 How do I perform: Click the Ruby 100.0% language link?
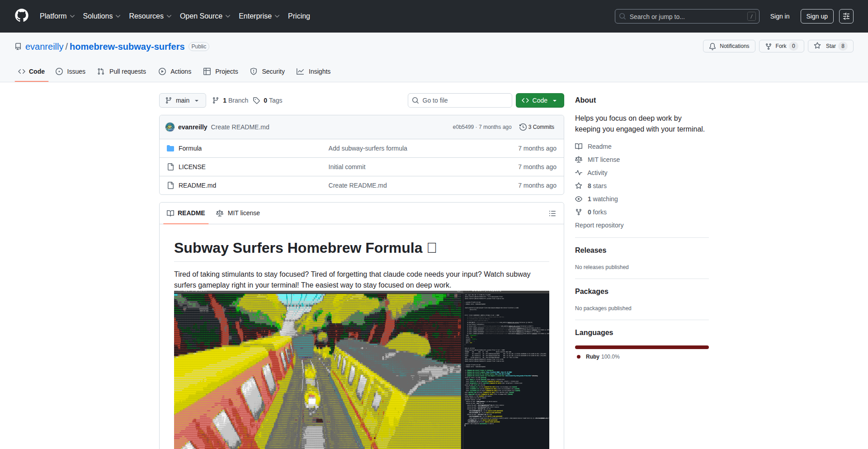[598, 357]
